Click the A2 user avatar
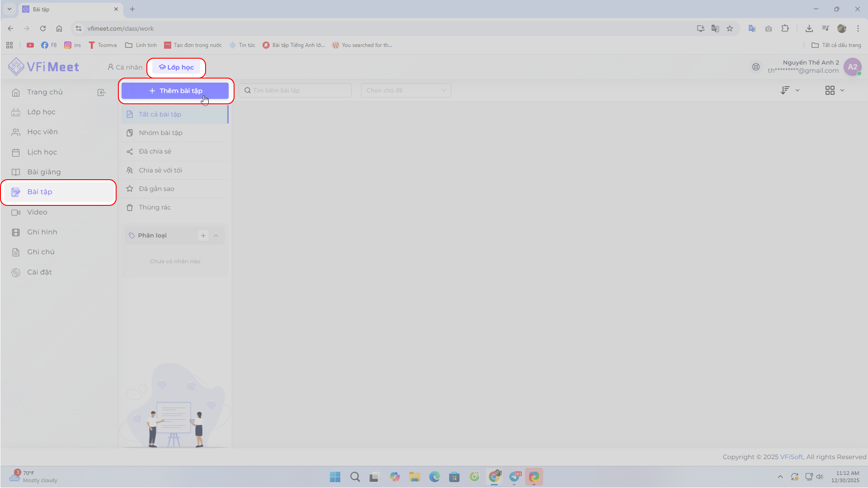Image resolution: width=868 pixels, height=488 pixels. (x=852, y=67)
